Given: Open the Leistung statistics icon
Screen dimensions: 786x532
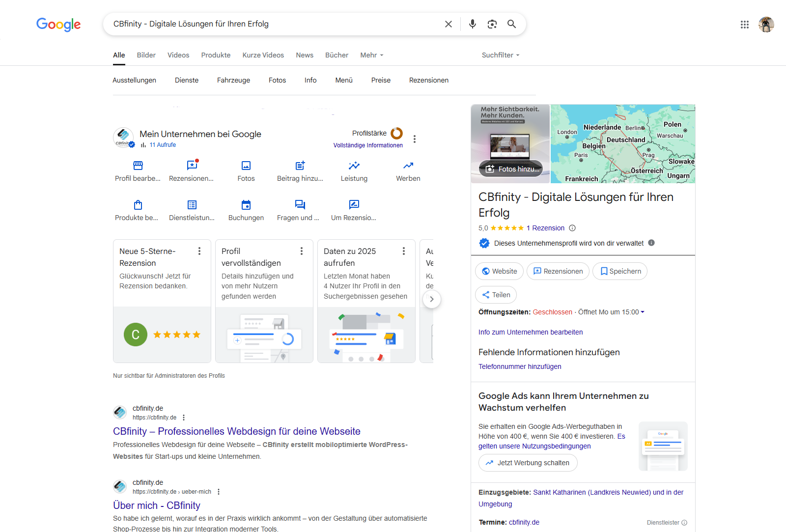Looking at the screenshot, I should tap(354, 166).
